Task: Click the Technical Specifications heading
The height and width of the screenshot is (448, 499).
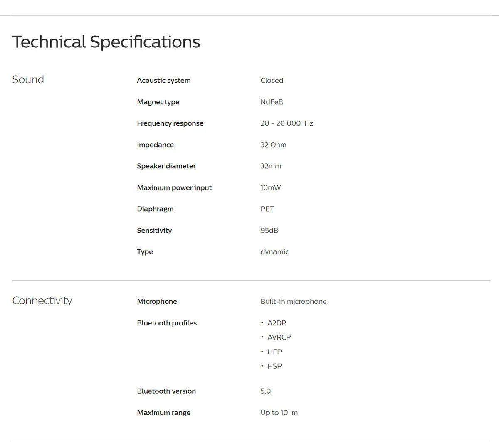Action: [x=106, y=42]
